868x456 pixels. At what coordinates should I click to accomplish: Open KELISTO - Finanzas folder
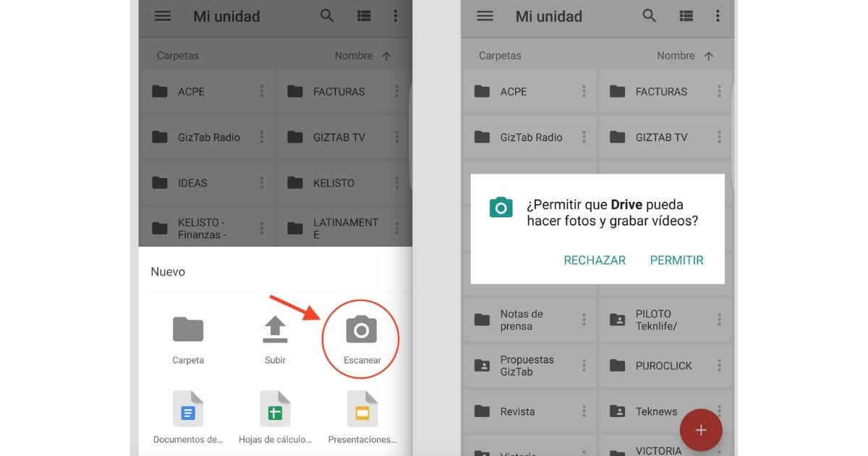click(207, 227)
